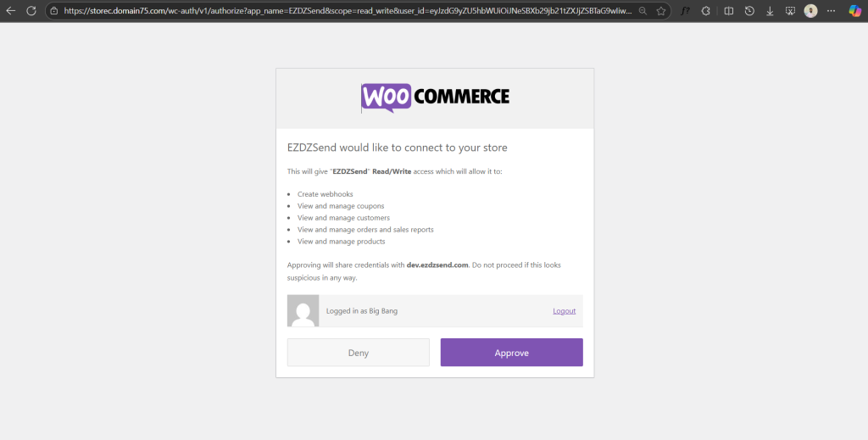The image size is (868, 440).
Task: Click the WooCommerce logo
Action: coord(435,97)
